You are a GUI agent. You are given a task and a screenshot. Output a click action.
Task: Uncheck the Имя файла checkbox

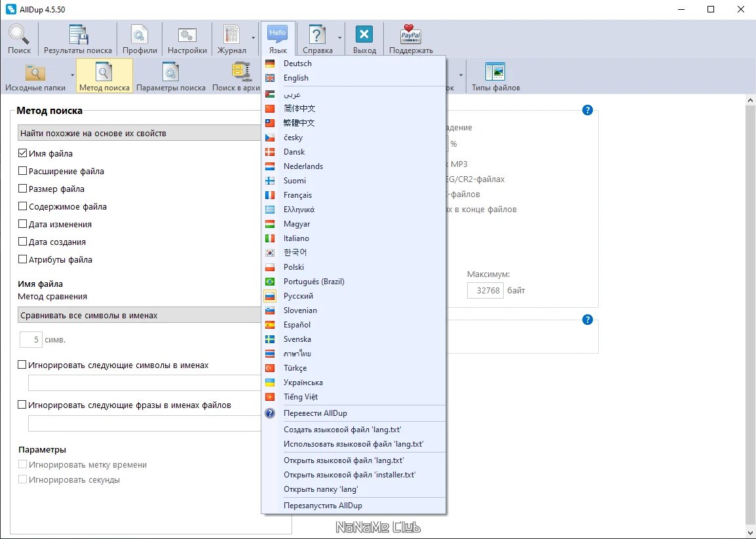[x=22, y=153]
